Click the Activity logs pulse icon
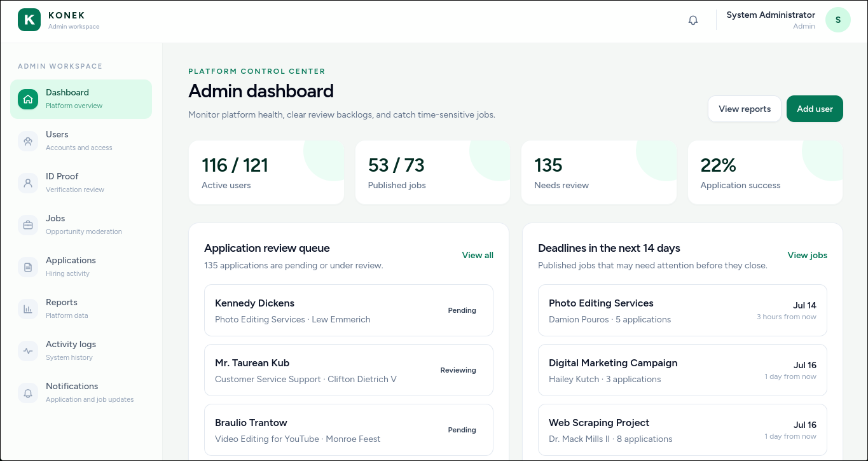Image resolution: width=868 pixels, height=461 pixels. [x=28, y=351]
